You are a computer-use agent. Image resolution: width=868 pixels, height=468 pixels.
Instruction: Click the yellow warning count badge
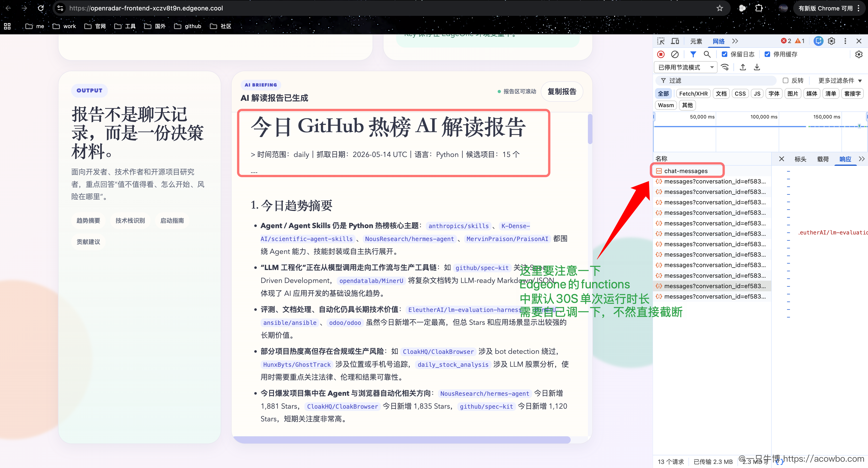(800, 41)
